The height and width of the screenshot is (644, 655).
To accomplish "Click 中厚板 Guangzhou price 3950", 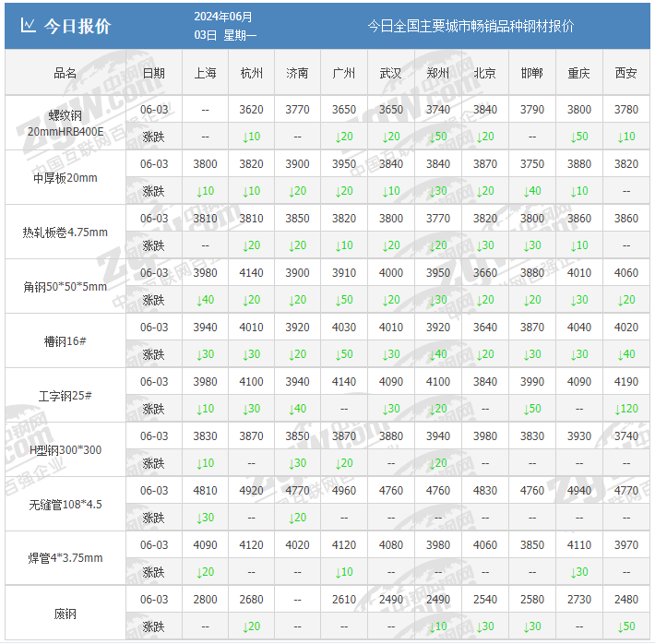I will click(344, 164).
